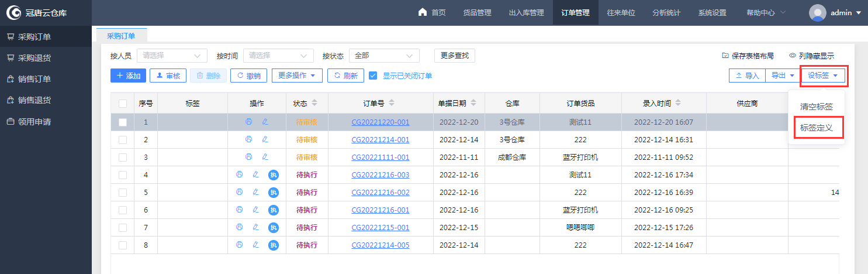Click the execute 执 icon for order CG20221216-001
The width and height of the screenshot is (868, 274).
point(273,210)
